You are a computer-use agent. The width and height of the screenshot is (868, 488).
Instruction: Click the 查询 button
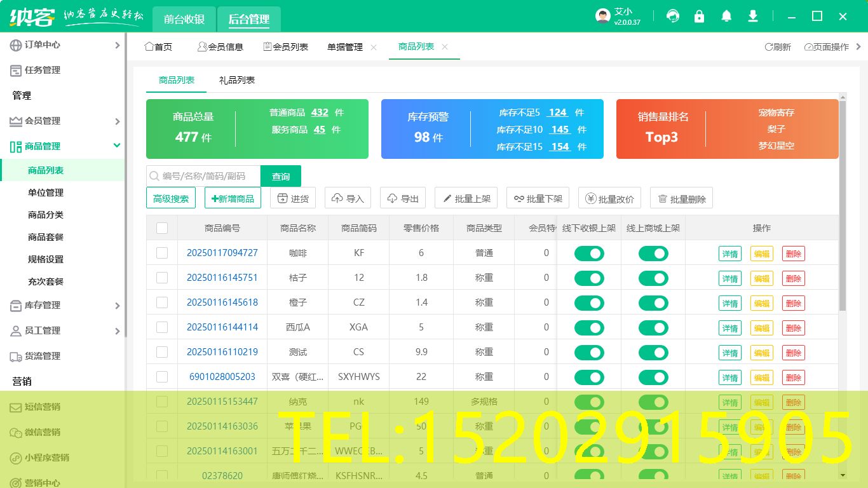point(281,177)
